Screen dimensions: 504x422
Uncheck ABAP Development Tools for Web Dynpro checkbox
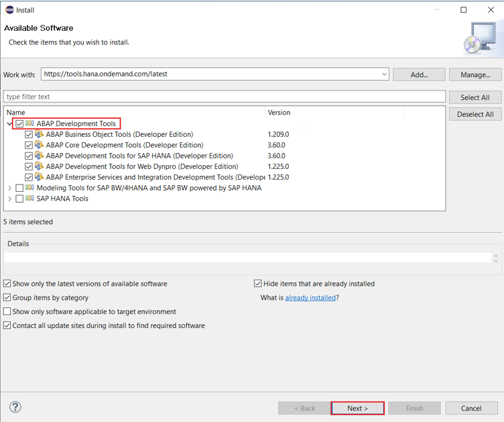pyautogui.click(x=29, y=166)
